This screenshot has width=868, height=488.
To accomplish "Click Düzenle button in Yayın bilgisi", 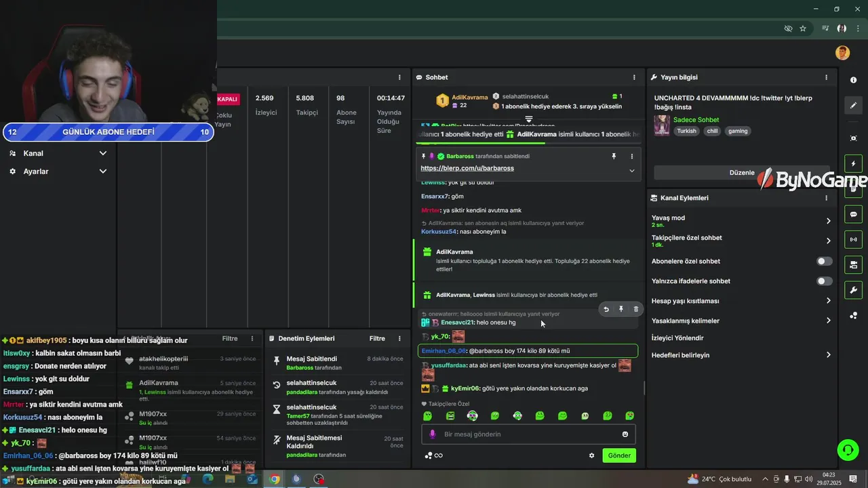I will pyautogui.click(x=742, y=172).
